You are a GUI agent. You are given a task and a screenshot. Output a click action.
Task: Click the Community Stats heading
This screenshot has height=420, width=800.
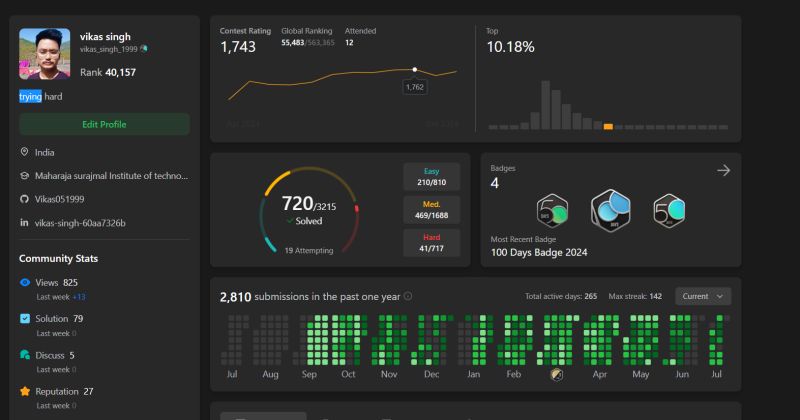58,258
